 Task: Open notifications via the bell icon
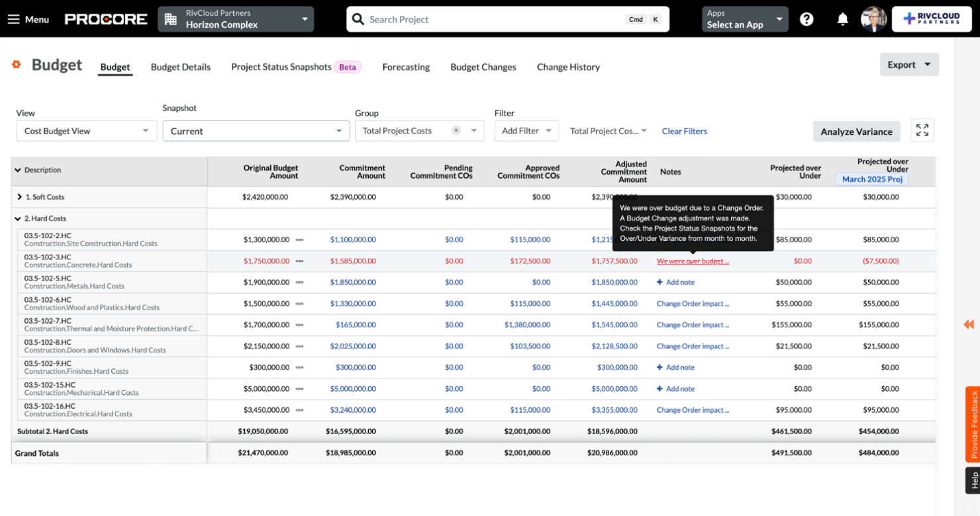pyautogui.click(x=842, y=19)
